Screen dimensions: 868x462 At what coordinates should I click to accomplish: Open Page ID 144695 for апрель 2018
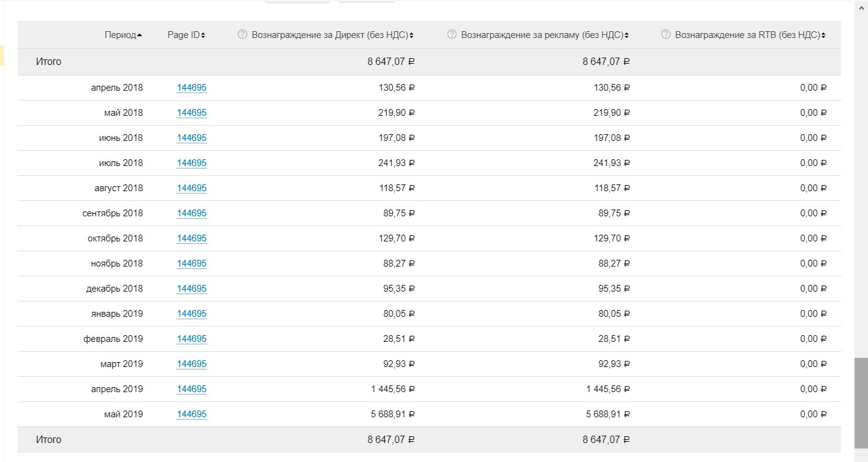[x=191, y=88]
